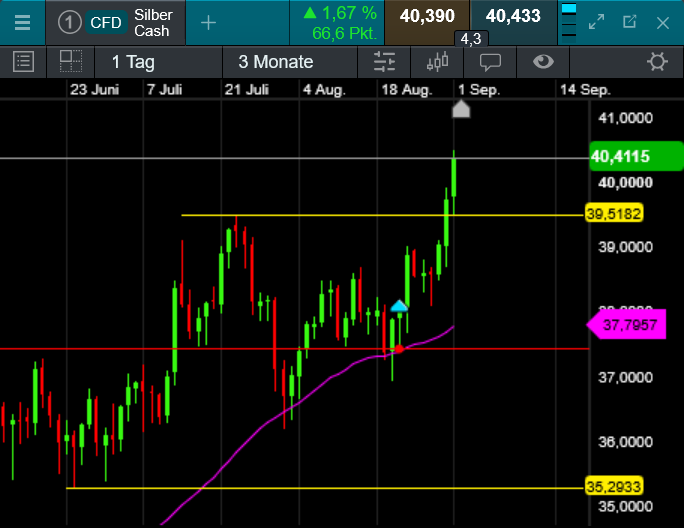The height and width of the screenshot is (528, 684).
Task: Click the sell price 40,390
Action: click(427, 16)
